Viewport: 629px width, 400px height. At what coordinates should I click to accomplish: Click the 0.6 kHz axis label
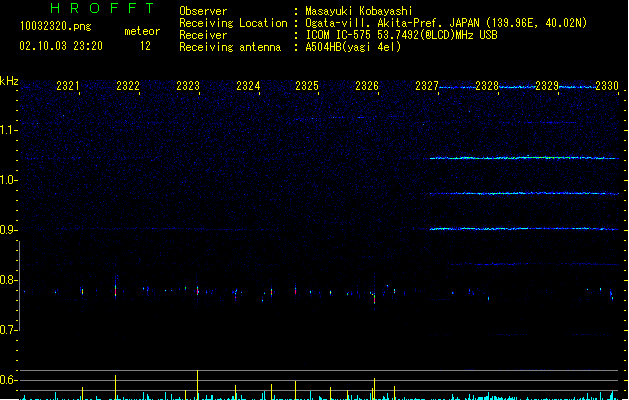pos(9,380)
